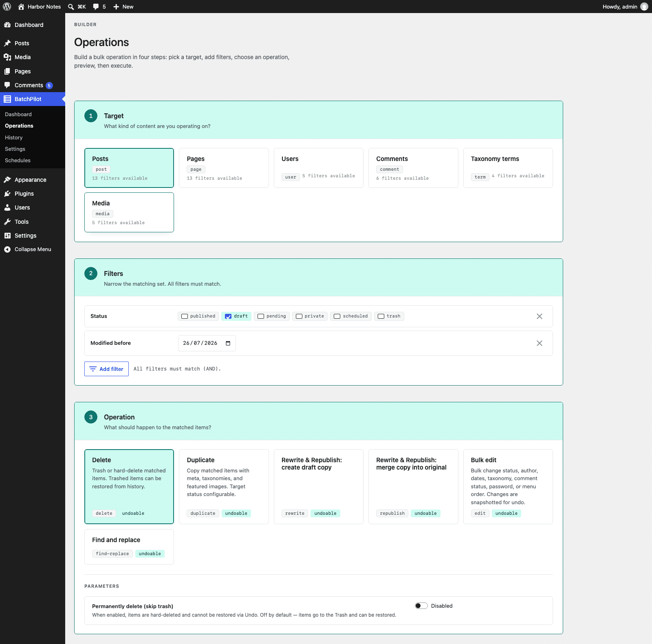Click the Collapse Menu arrow icon
This screenshot has width=652, height=644.
click(7, 249)
